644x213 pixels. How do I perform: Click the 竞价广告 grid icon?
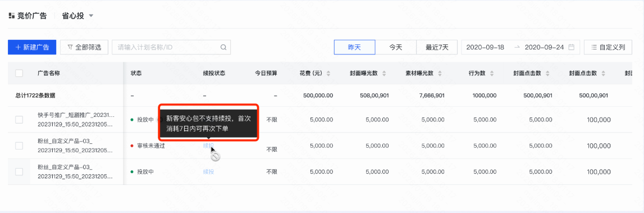tap(11, 16)
